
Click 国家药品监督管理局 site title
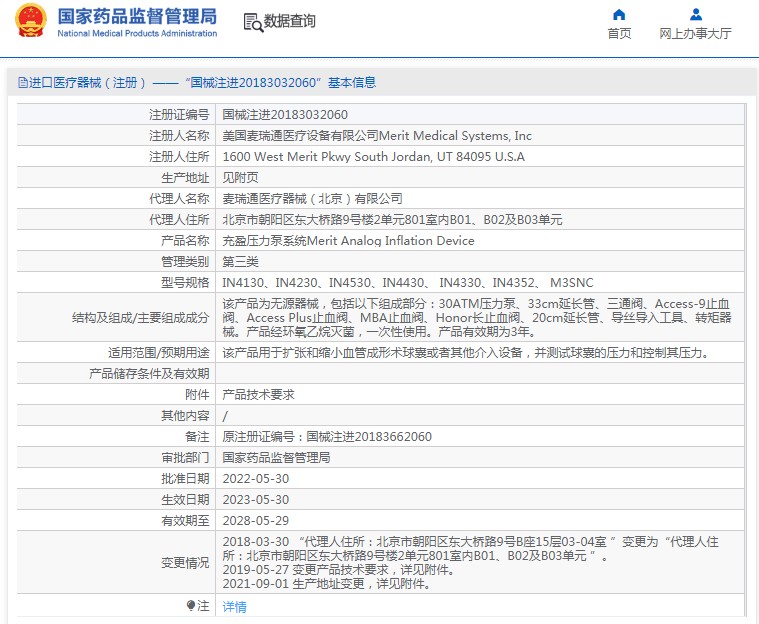click(x=137, y=16)
